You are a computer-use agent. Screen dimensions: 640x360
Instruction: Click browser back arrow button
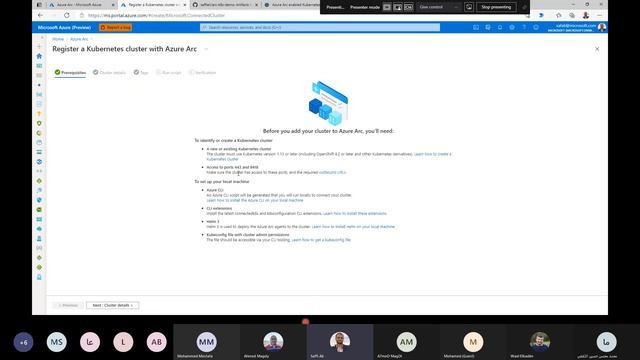40,15
